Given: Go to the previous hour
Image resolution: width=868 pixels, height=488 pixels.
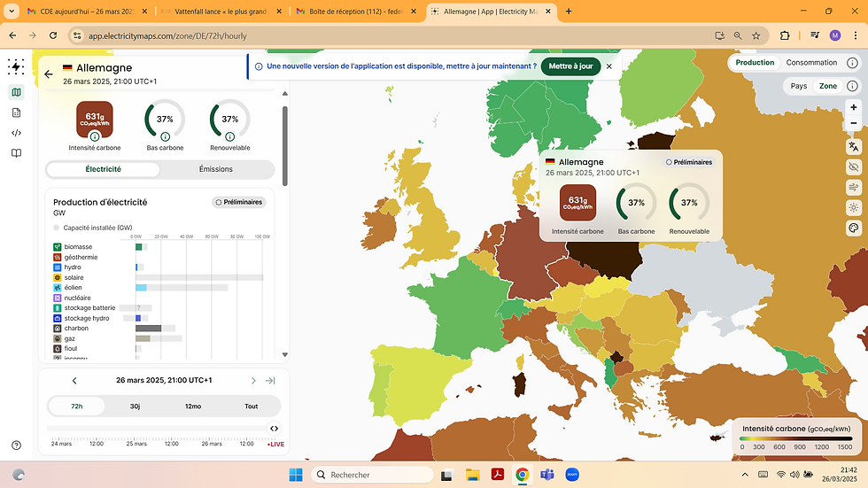Looking at the screenshot, I should [74, 381].
